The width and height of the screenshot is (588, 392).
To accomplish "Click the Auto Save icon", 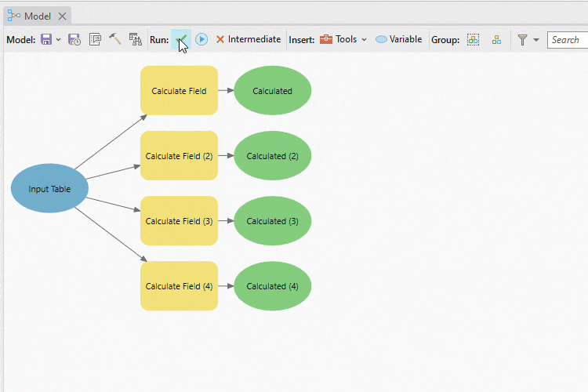I will (74, 39).
